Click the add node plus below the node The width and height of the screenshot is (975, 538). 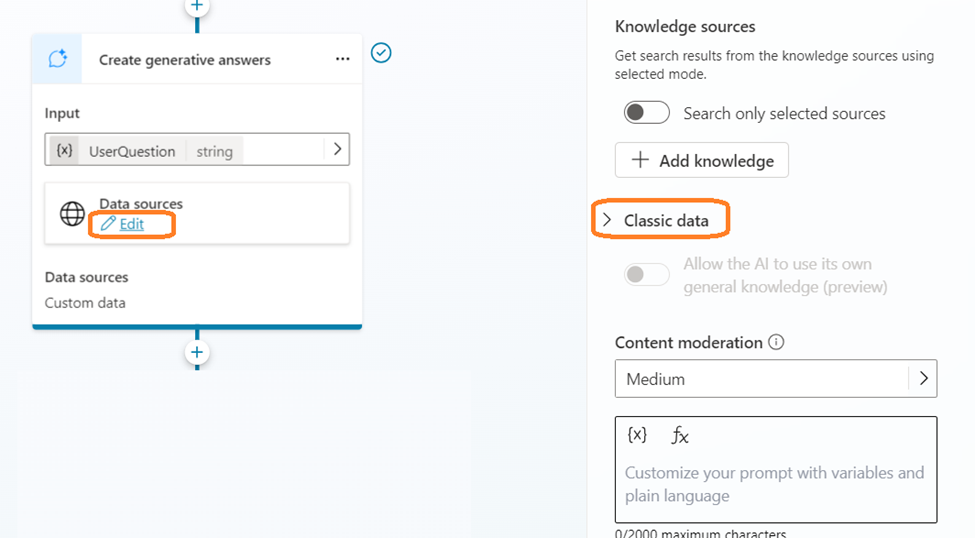(x=197, y=352)
